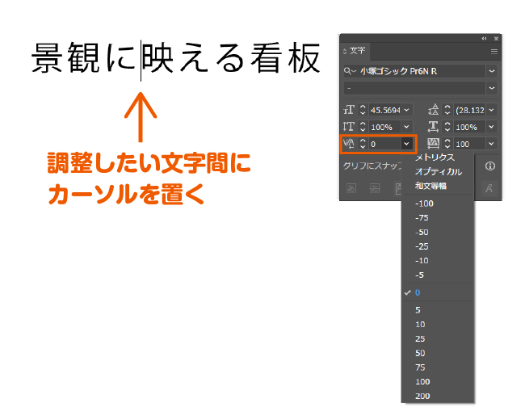525x420 pixels.
Task: Click the canvas text 景観に映える看板
Action: tap(176, 59)
